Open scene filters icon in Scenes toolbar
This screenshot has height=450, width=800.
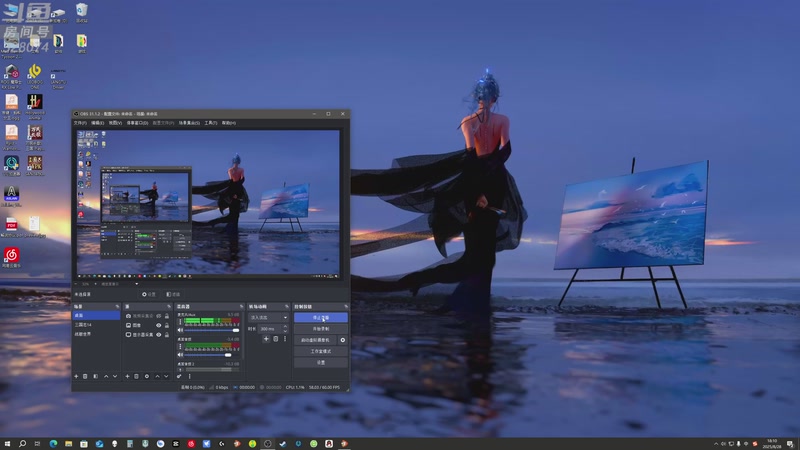coord(95,377)
